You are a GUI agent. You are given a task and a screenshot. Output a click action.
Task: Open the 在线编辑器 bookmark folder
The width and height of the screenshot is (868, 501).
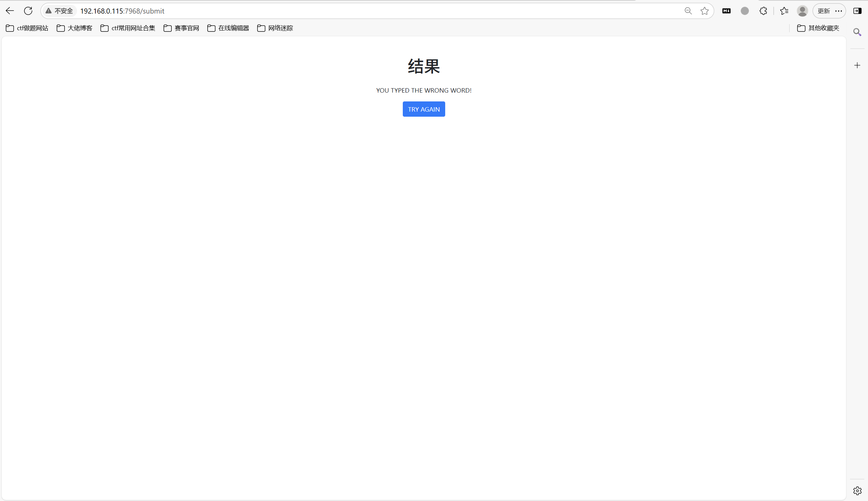point(228,28)
